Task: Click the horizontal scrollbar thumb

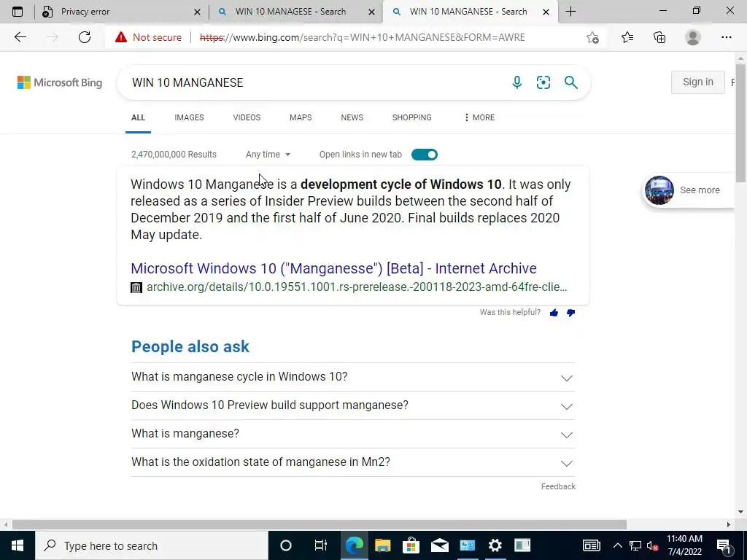Action: coord(320,524)
